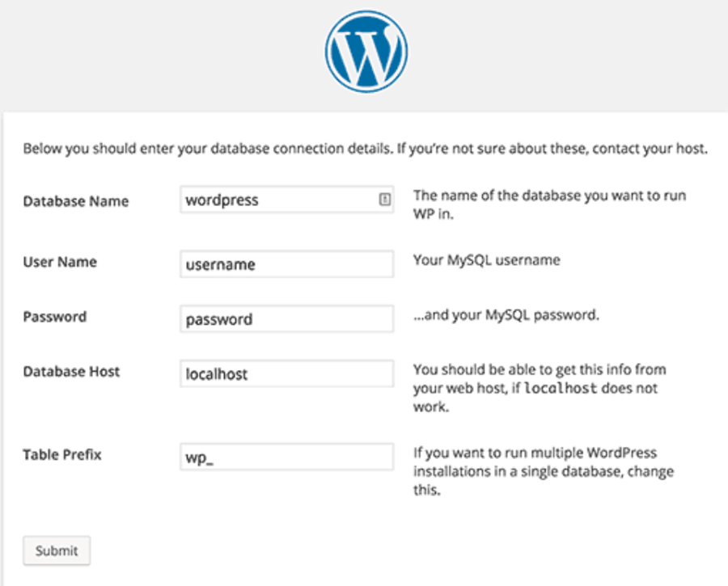Click the 'Database Host' label
Viewport: 728px width, 586px height.
(71, 372)
